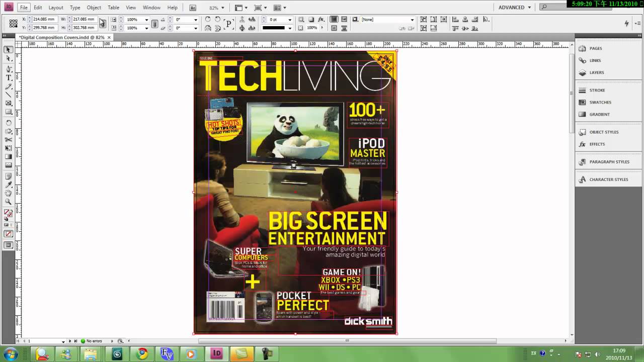Open Scale X Percentage dropdown
This screenshot has width=644, height=362.
click(146, 20)
